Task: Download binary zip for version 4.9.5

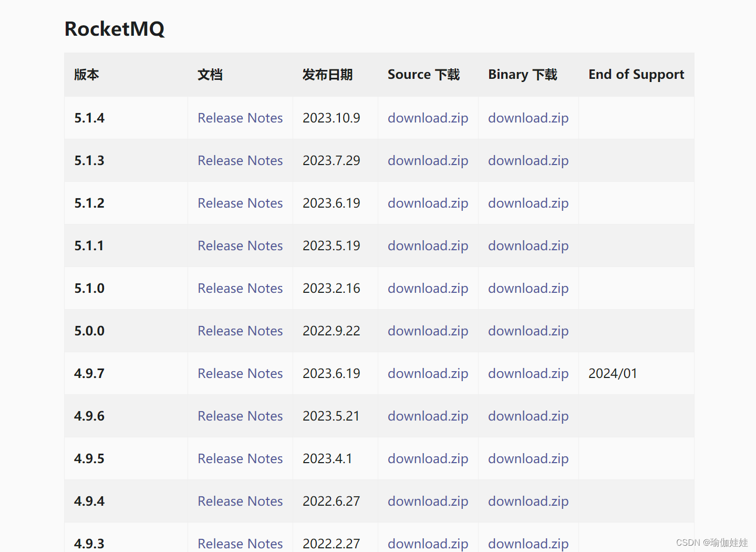Action: 528,458
